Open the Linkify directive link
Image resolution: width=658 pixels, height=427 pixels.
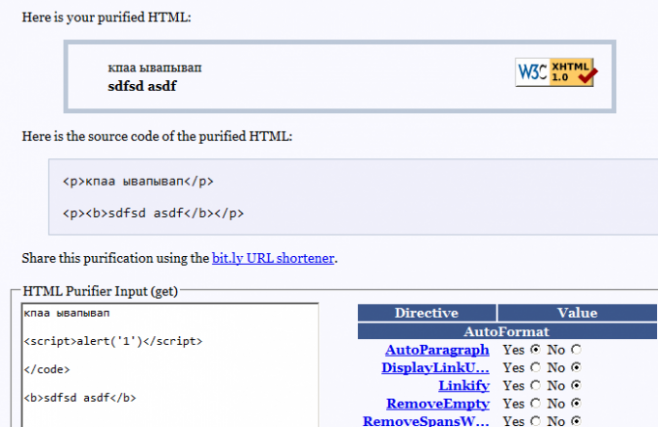pyautogui.click(x=464, y=385)
